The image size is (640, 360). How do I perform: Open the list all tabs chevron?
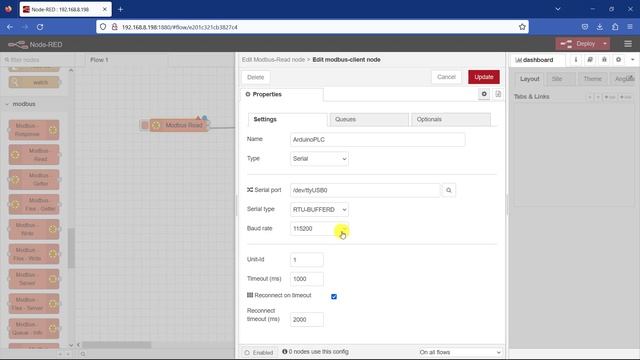558,9
